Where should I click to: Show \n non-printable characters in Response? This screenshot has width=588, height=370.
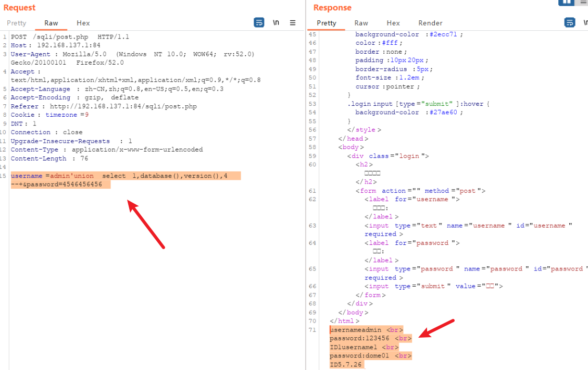pos(585,22)
